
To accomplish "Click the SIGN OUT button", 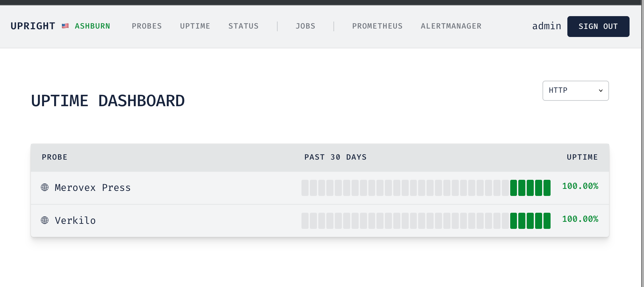I will [x=598, y=26].
